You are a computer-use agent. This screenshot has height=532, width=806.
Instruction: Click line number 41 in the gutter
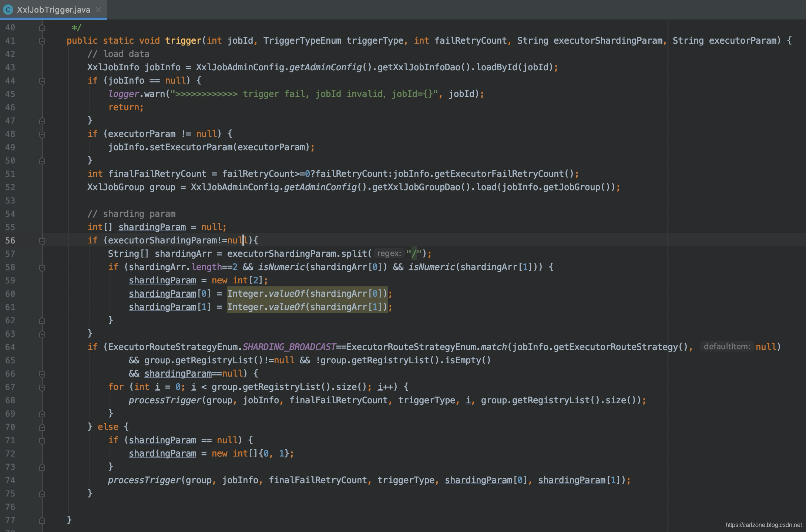tap(10, 41)
